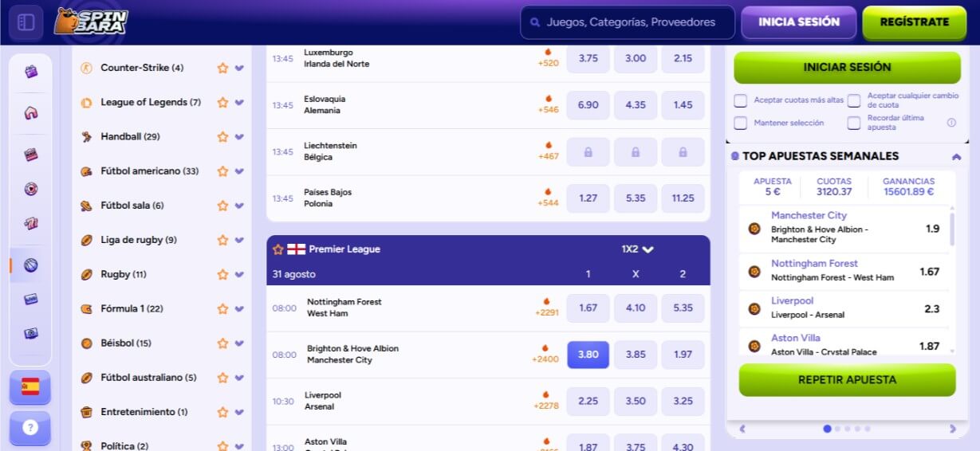Open the home icon in left sidebar
The width and height of the screenshot is (980, 451).
(31, 113)
